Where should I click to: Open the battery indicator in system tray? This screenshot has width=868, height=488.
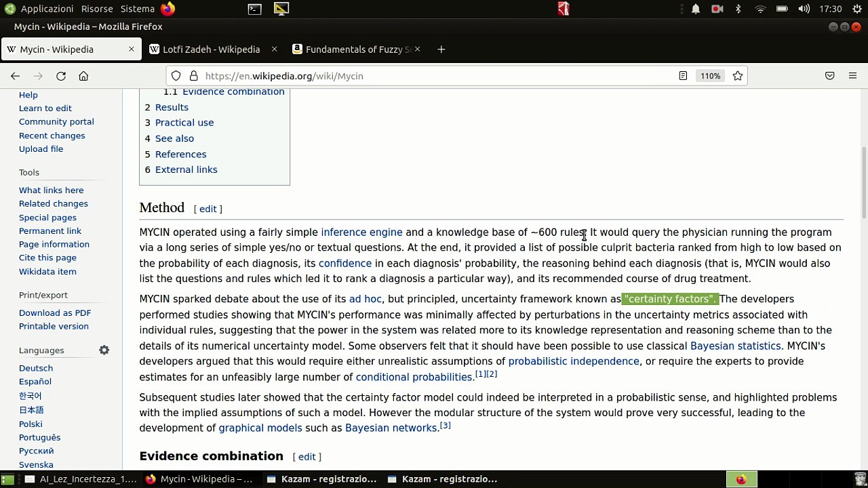pyautogui.click(x=782, y=9)
